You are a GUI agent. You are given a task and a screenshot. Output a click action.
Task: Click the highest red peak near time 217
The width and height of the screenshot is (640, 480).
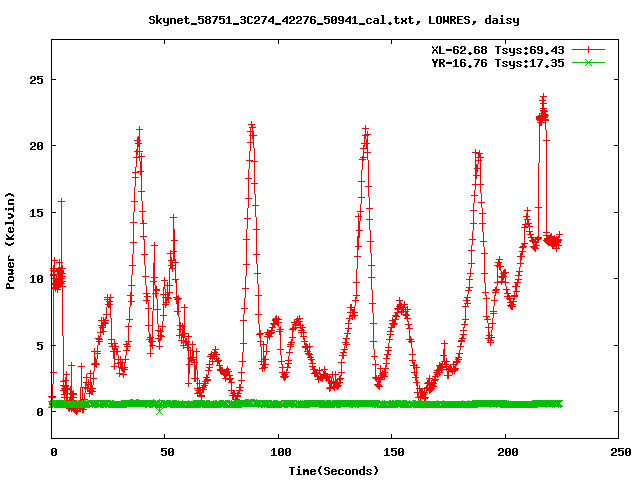(543, 98)
